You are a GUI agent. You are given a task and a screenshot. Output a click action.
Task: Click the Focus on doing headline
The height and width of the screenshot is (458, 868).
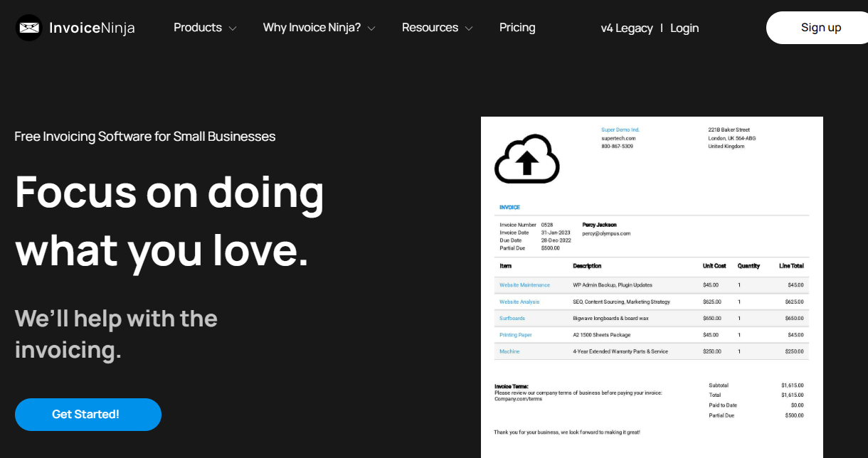point(169,192)
